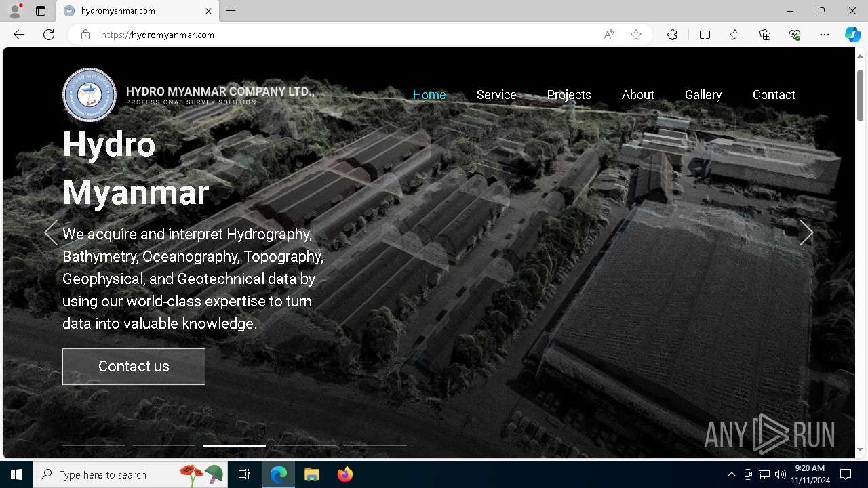View site information lock icon
The height and width of the screenshot is (488, 868).
tap(85, 35)
